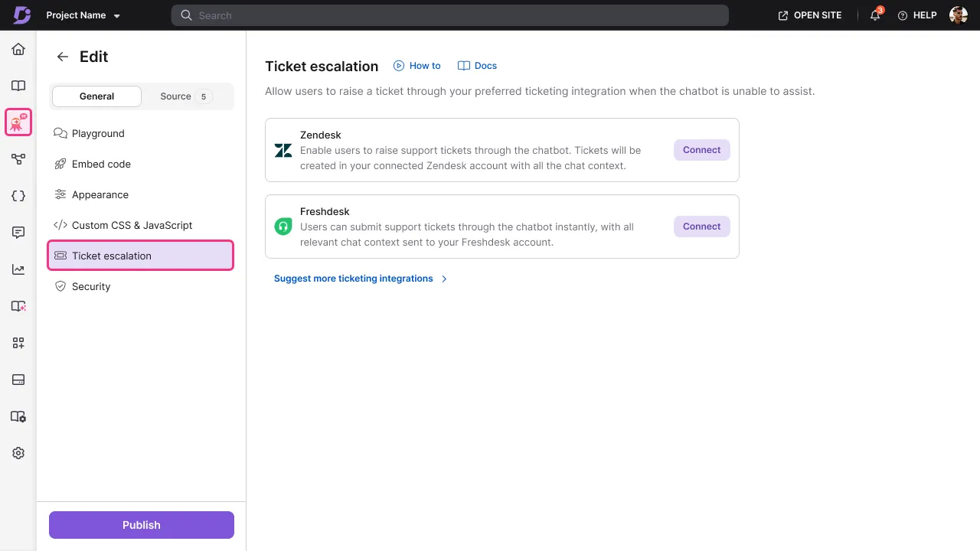Screen dimensions: 980x551
Task: Open Custom CSS & JavaScript menu item
Action: click(141, 225)
